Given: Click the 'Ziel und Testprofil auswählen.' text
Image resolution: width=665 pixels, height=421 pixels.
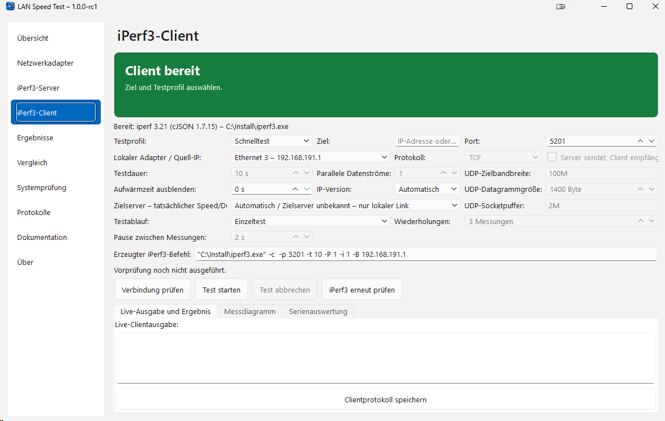Looking at the screenshot, I should point(173,87).
